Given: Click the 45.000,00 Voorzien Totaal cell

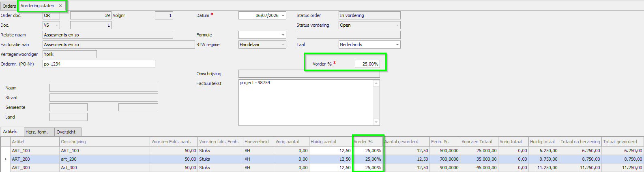Looking at the screenshot, I should (479, 168).
